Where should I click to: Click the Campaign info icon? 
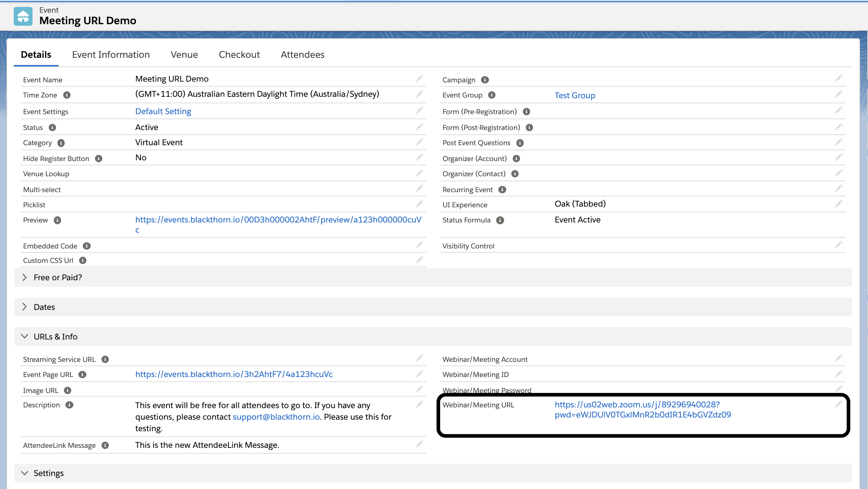485,80
